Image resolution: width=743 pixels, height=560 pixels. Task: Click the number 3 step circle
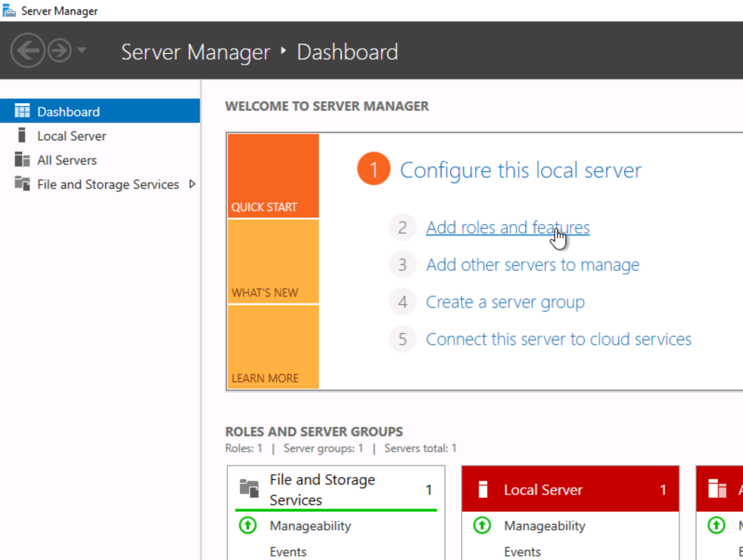pyautogui.click(x=402, y=265)
